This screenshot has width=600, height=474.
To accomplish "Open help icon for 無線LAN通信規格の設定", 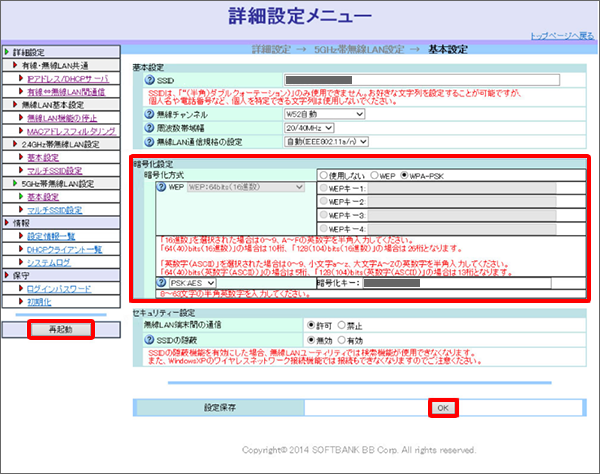I will click(x=149, y=142).
